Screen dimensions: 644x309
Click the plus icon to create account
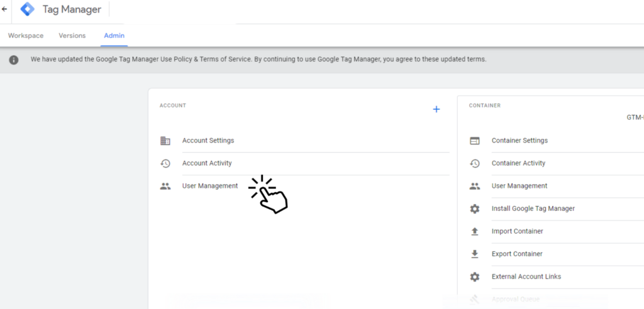436,109
